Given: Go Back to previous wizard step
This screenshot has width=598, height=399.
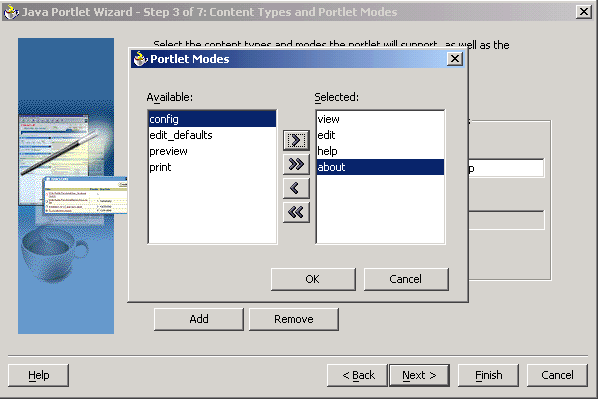Looking at the screenshot, I should coord(358,375).
